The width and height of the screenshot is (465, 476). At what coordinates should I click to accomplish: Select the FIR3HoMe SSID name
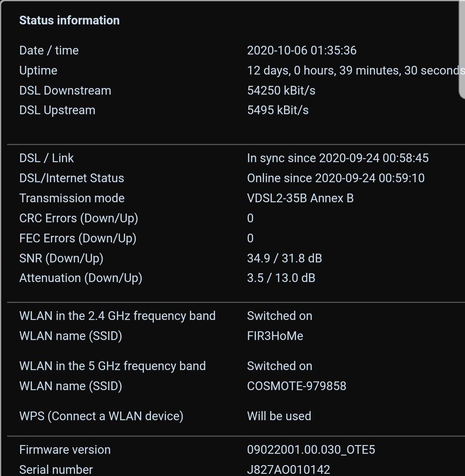coord(275,336)
